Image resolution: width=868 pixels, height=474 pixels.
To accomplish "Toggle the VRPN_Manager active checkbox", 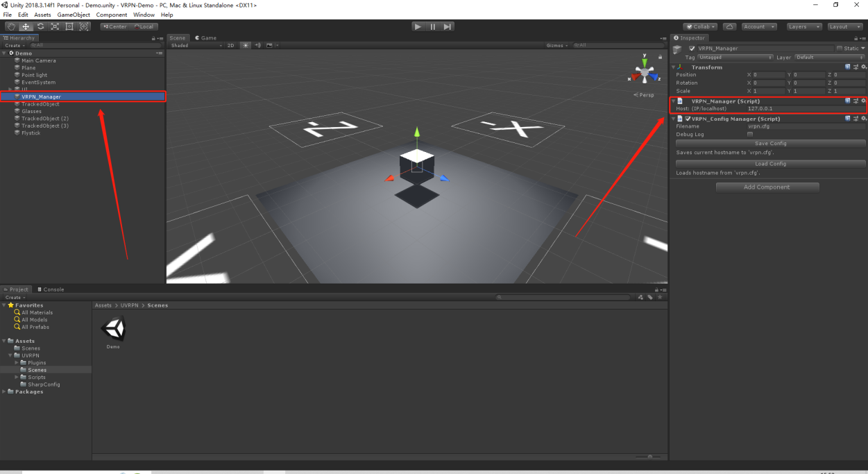I will click(692, 49).
